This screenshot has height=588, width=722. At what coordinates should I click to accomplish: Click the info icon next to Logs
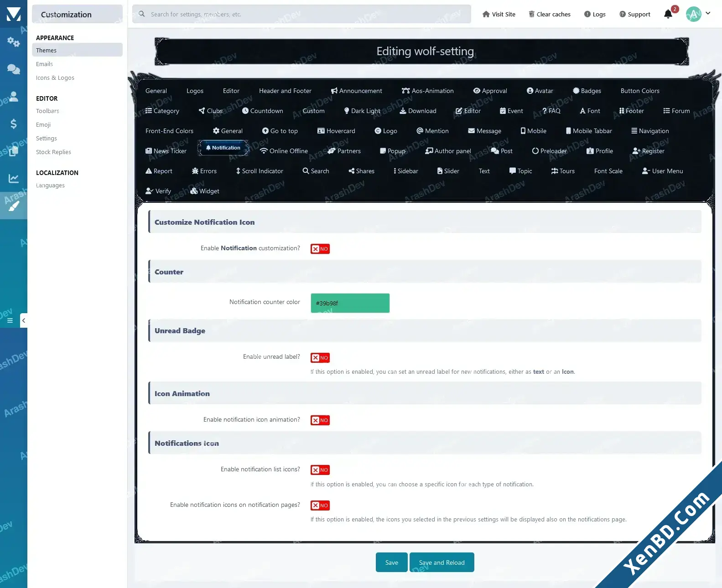587,14
